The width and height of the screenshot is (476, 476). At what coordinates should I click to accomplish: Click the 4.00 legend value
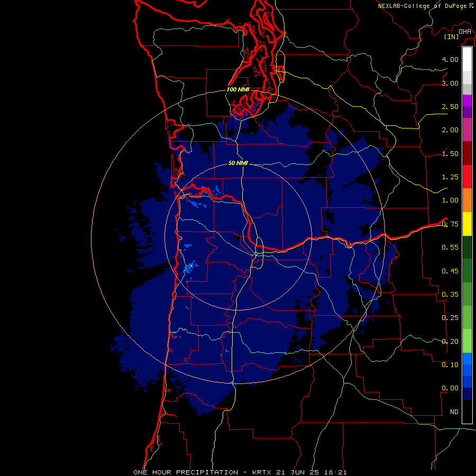pyautogui.click(x=450, y=59)
